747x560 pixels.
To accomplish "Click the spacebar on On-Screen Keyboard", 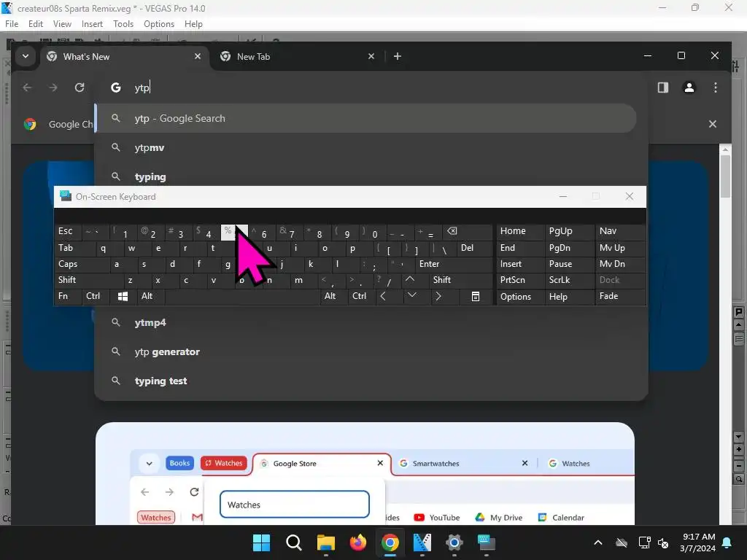I will [242, 296].
